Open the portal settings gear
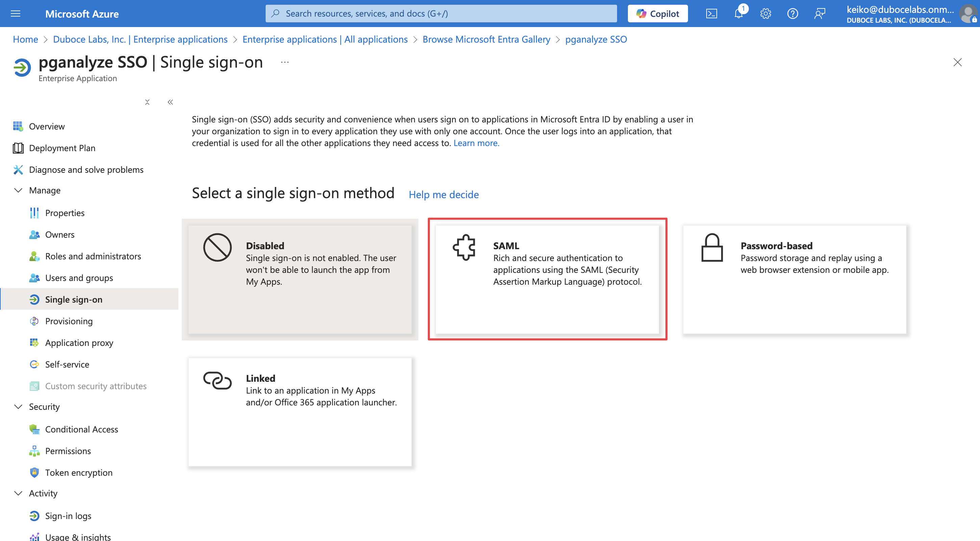 click(x=765, y=14)
